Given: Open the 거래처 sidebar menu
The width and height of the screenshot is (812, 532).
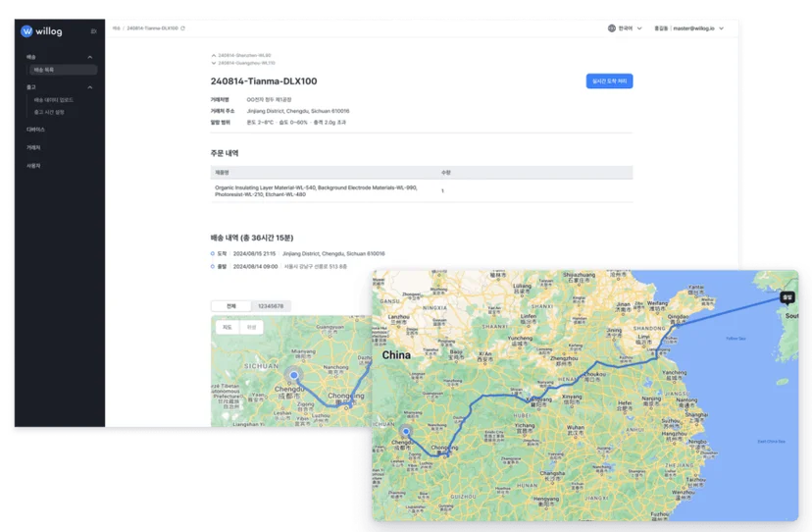Looking at the screenshot, I should [33, 148].
